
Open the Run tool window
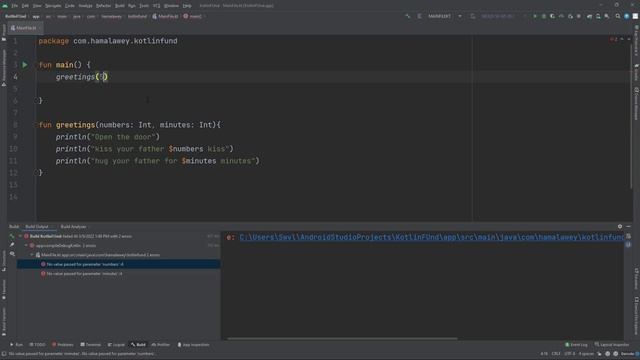(16, 345)
